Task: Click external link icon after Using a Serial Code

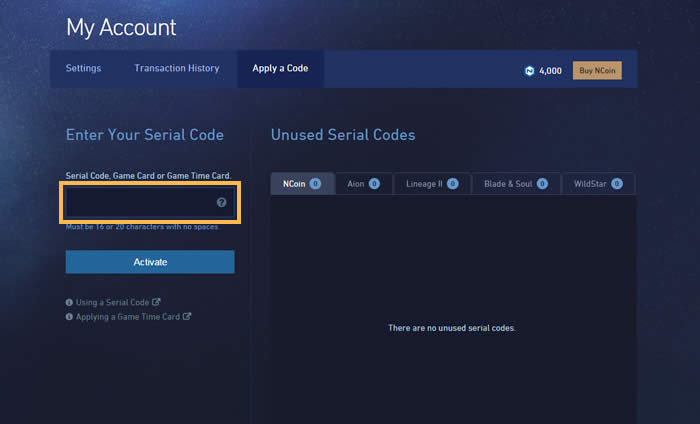Action: [x=156, y=302]
